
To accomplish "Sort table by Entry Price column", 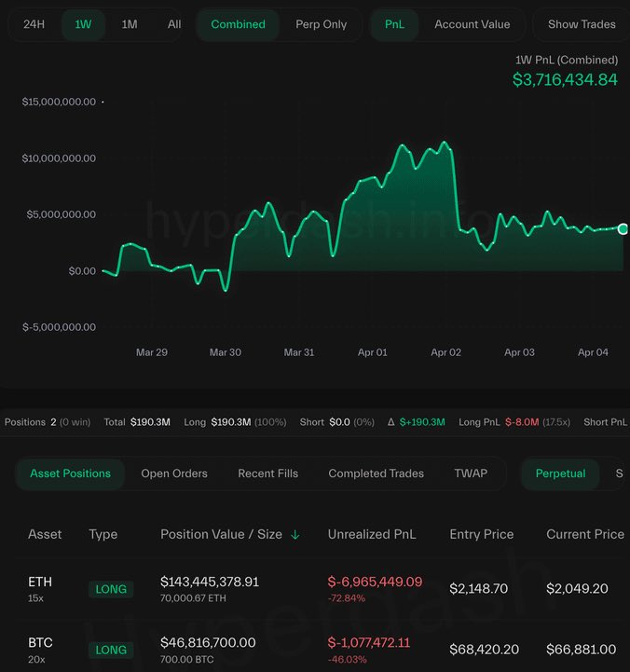I will tap(481, 534).
